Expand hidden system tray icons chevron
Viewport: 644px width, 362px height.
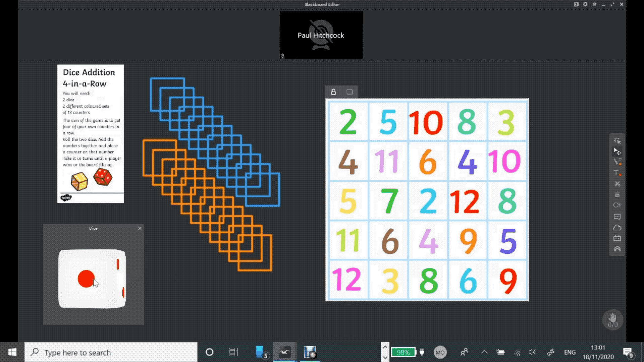click(484, 352)
